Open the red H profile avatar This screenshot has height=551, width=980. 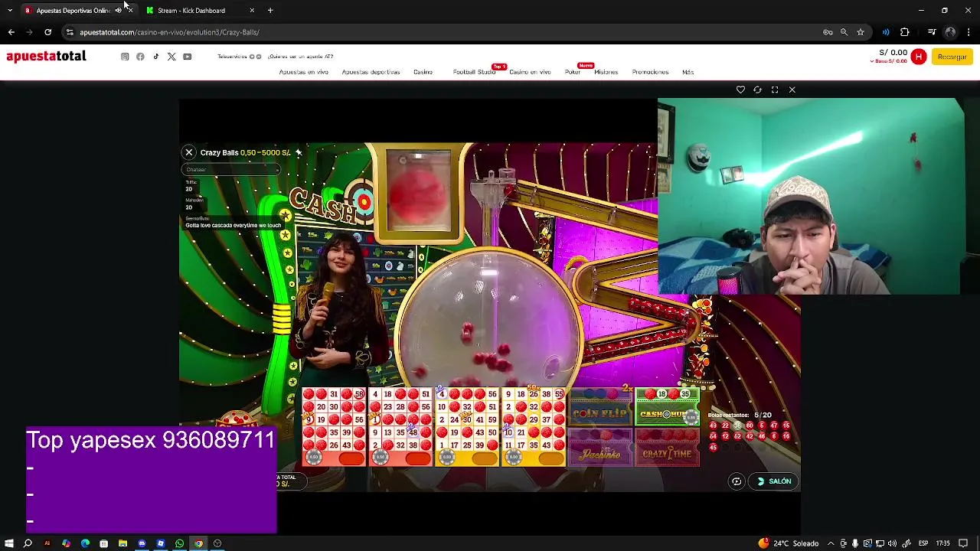point(919,57)
